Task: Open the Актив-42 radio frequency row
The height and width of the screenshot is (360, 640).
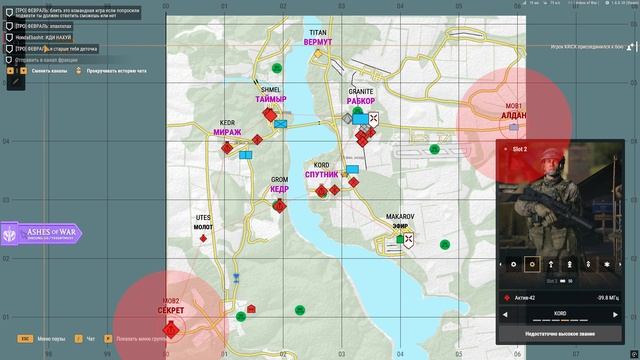Action: 560,298
